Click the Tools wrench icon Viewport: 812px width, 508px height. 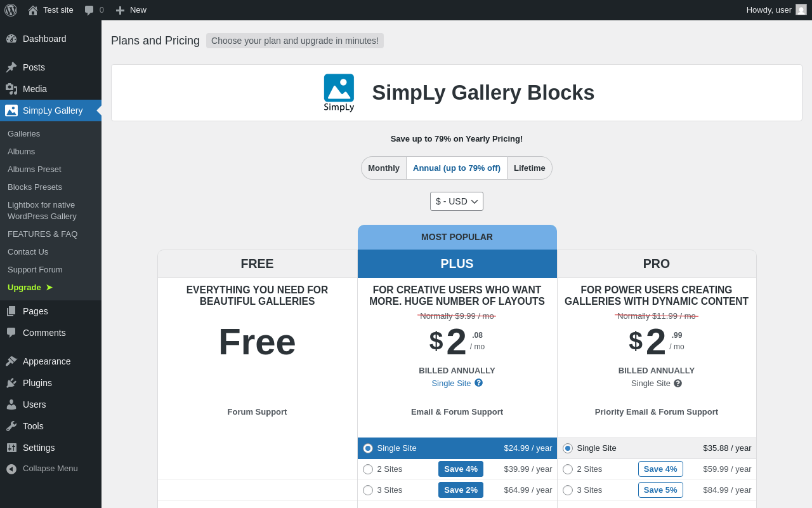tap(11, 426)
